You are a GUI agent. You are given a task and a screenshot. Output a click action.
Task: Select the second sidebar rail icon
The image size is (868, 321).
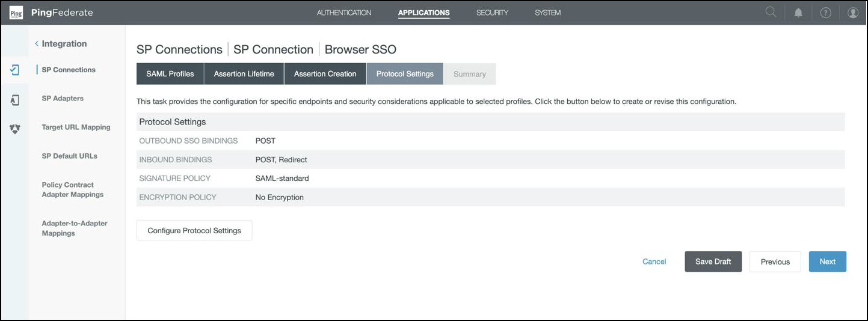pyautogui.click(x=15, y=100)
